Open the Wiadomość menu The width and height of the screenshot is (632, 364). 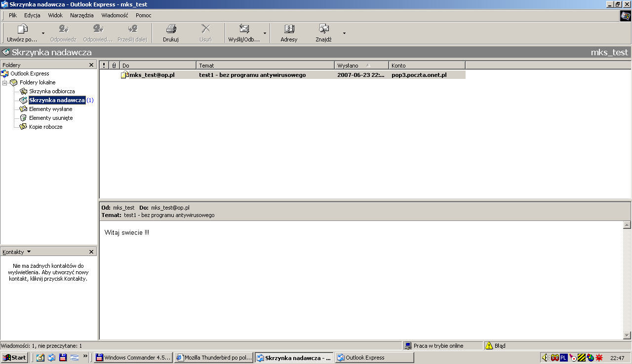[x=115, y=15]
